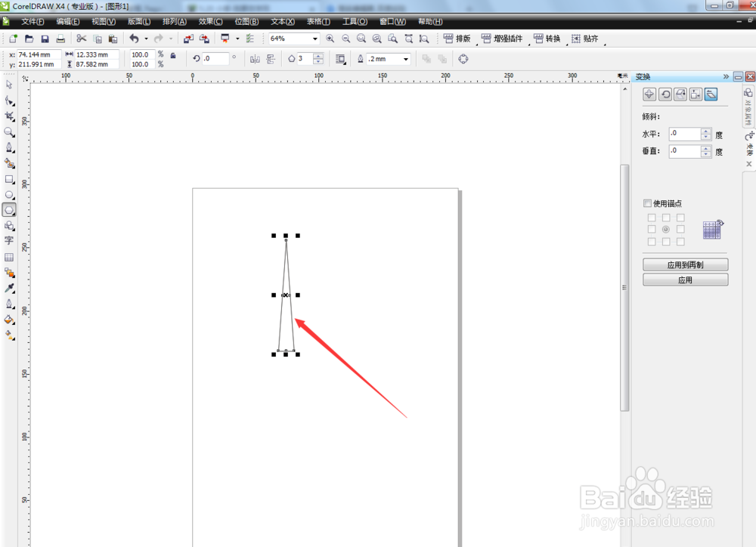
Task: Click the Export icon
Action: coord(204,39)
